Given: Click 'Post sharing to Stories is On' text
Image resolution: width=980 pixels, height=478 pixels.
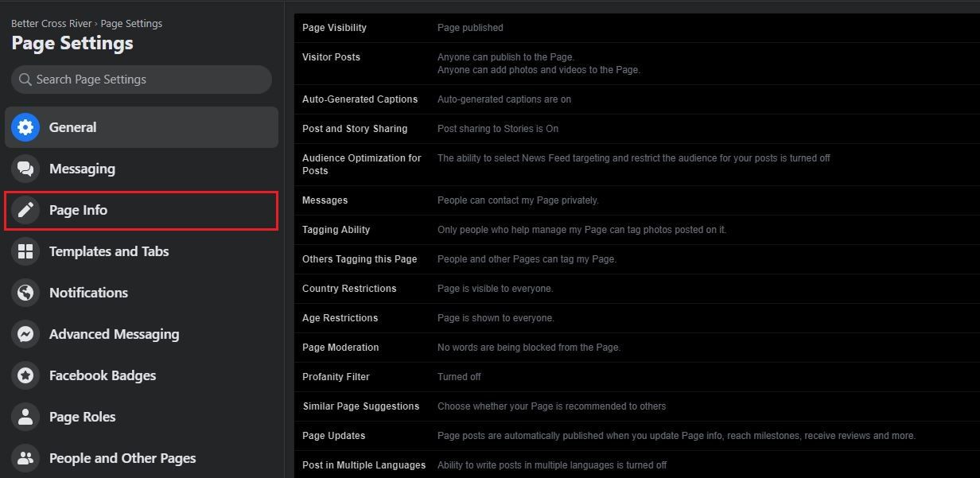Looking at the screenshot, I should [x=498, y=129].
